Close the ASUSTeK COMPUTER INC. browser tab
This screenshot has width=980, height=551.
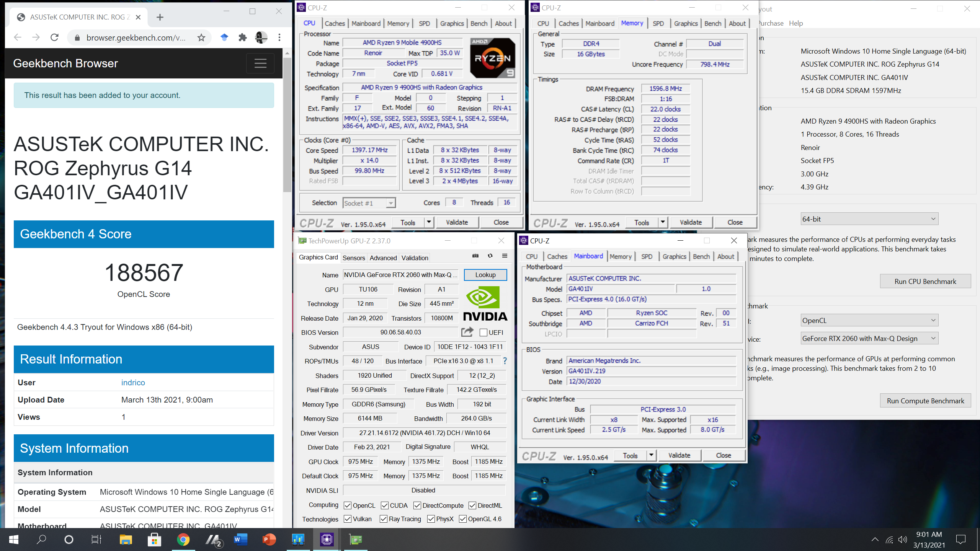(x=139, y=17)
